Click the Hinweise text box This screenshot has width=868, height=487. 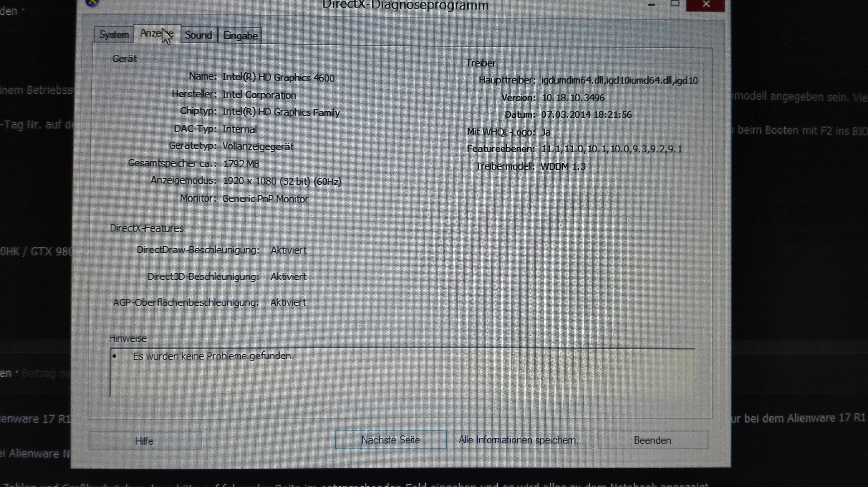(402, 373)
